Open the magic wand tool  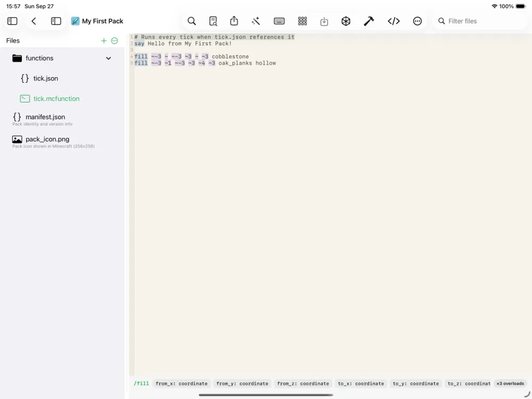point(256,21)
